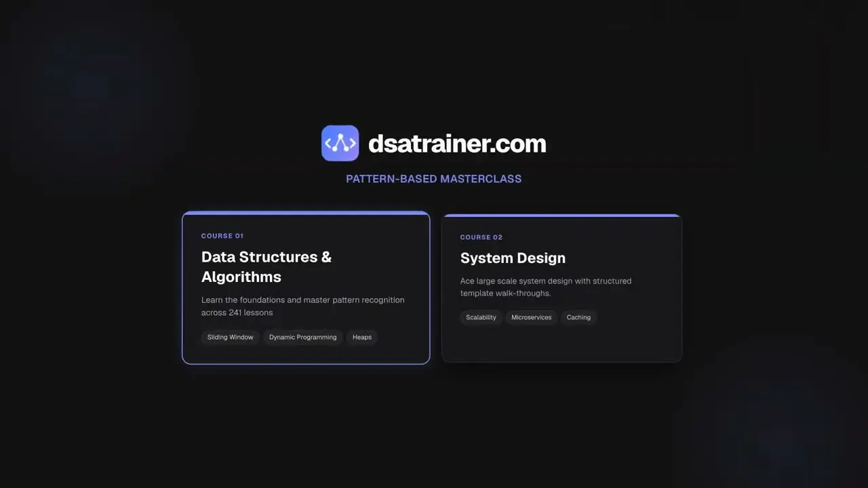Choose the Dynamic Programming tag

pyautogui.click(x=302, y=337)
